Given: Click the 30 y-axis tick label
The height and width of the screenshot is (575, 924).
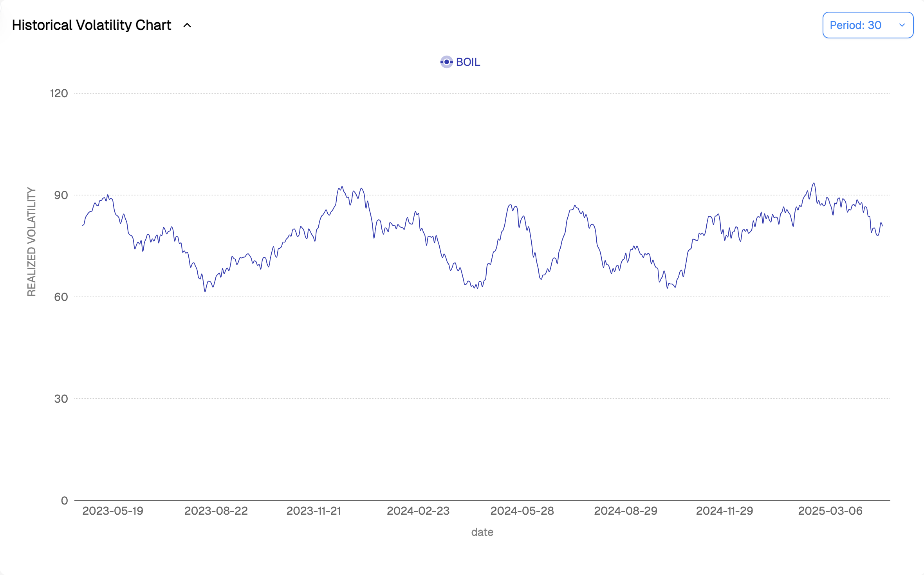Looking at the screenshot, I should point(61,399).
